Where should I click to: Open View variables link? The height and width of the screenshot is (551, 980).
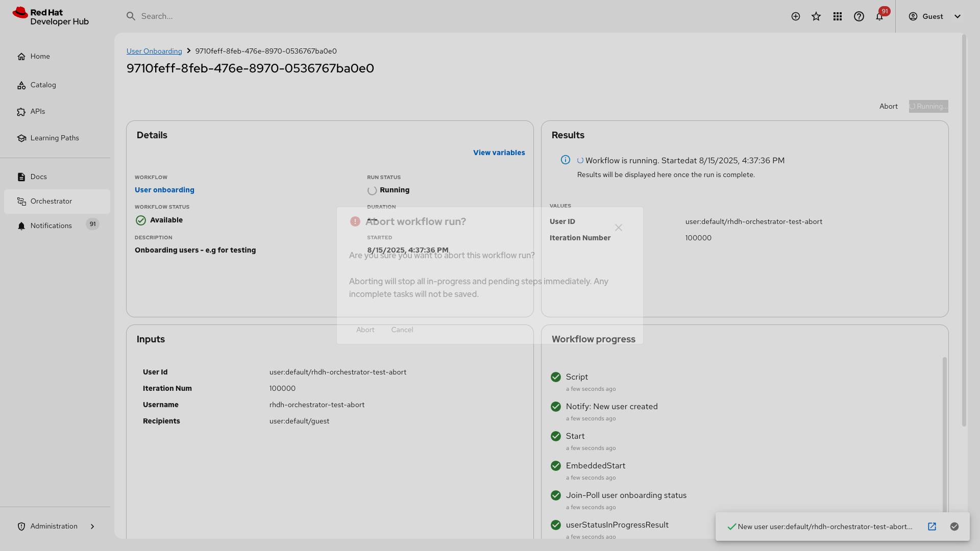[499, 153]
